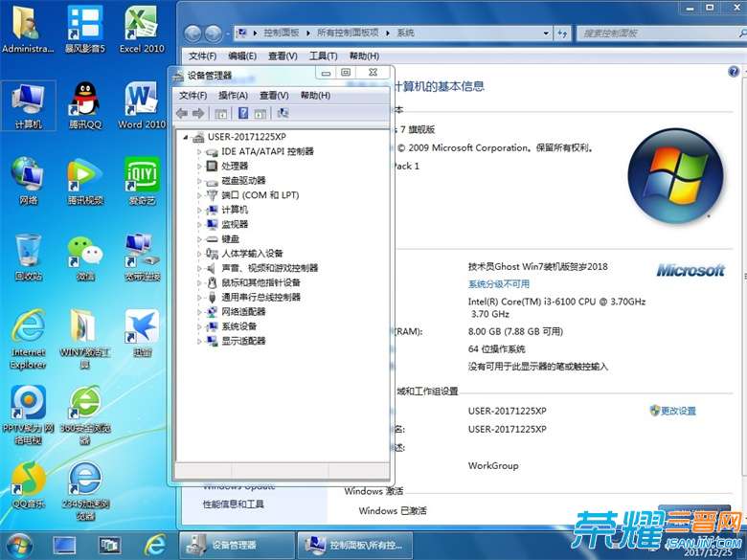Screen dimensions: 747x560
Task: Expand the 网络适配器 node
Action: (x=199, y=312)
